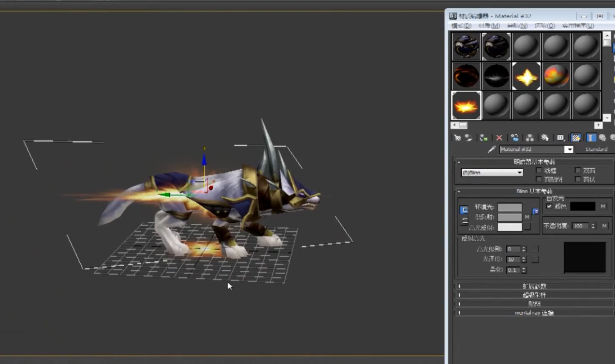This screenshot has width=615, height=364.
Task: Click the red X reset material icon
Action: (x=499, y=138)
